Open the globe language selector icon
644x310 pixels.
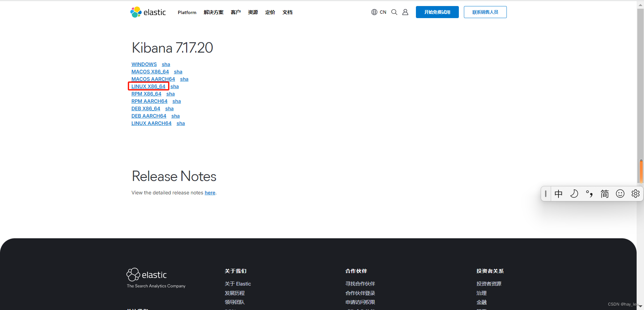pos(374,12)
